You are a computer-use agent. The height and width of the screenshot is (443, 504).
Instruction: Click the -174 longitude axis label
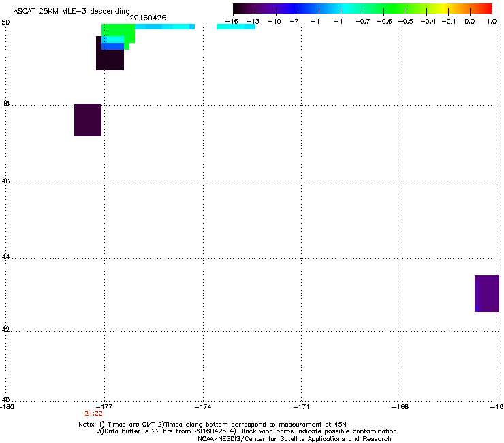[203, 407]
